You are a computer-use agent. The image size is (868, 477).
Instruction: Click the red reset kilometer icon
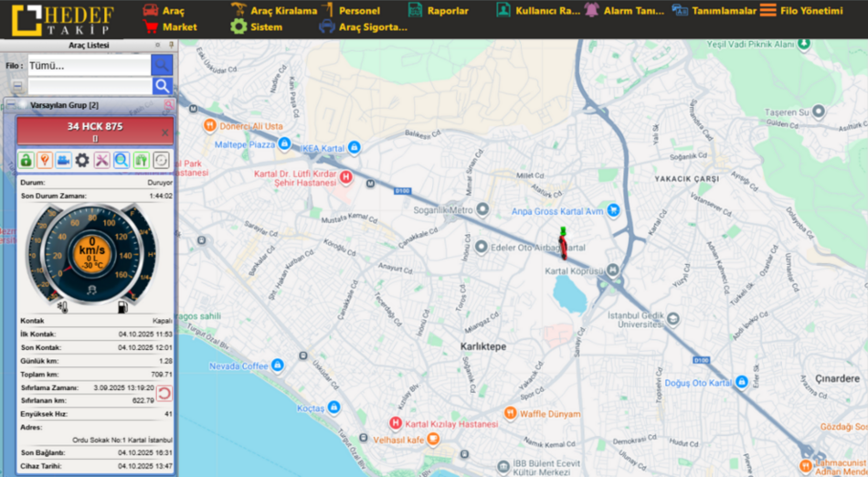coord(164,393)
